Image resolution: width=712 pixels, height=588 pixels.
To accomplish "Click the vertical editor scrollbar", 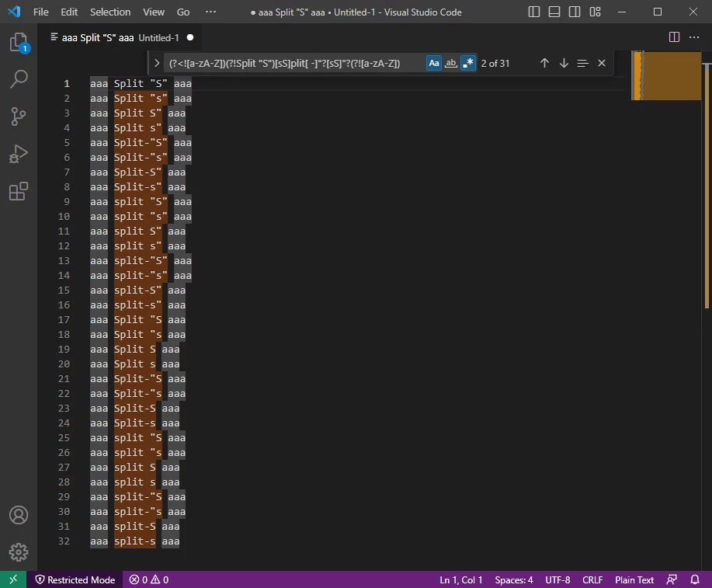I will tap(707, 186).
